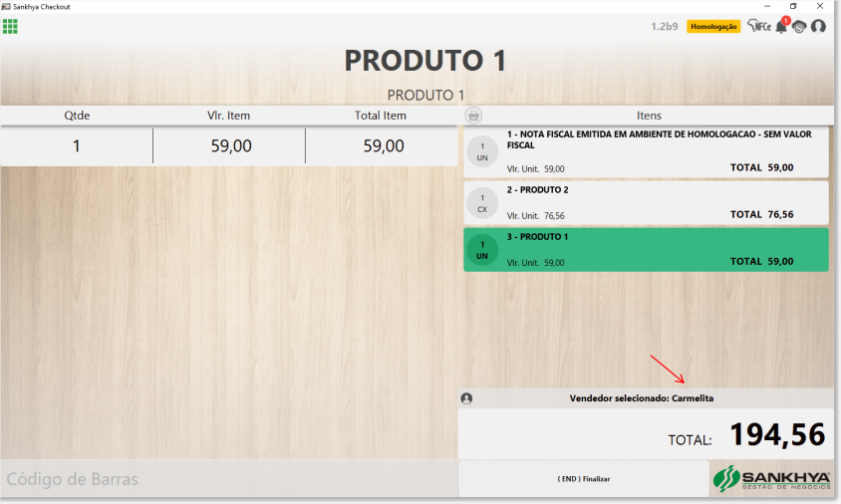Select item 3 - PRODUTO 1 highlighted row
This screenshot has height=504, width=841.
click(x=646, y=250)
